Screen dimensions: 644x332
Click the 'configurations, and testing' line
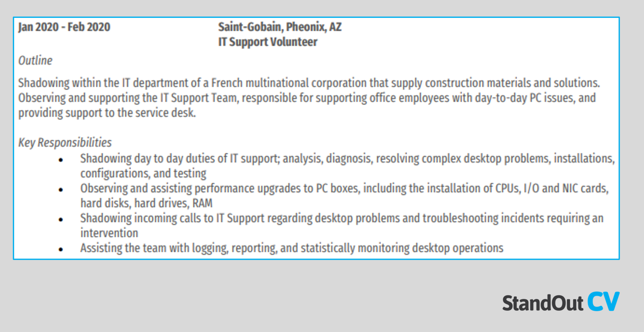[143, 174]
